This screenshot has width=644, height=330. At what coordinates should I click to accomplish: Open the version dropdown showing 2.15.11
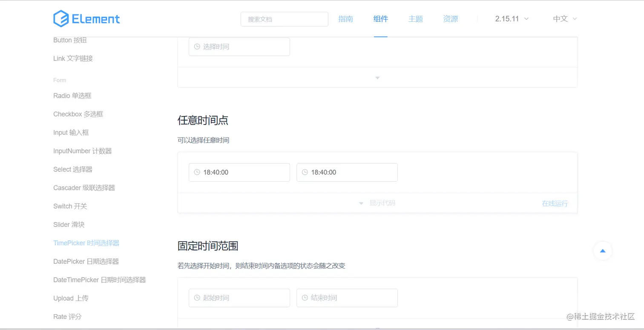511,19
